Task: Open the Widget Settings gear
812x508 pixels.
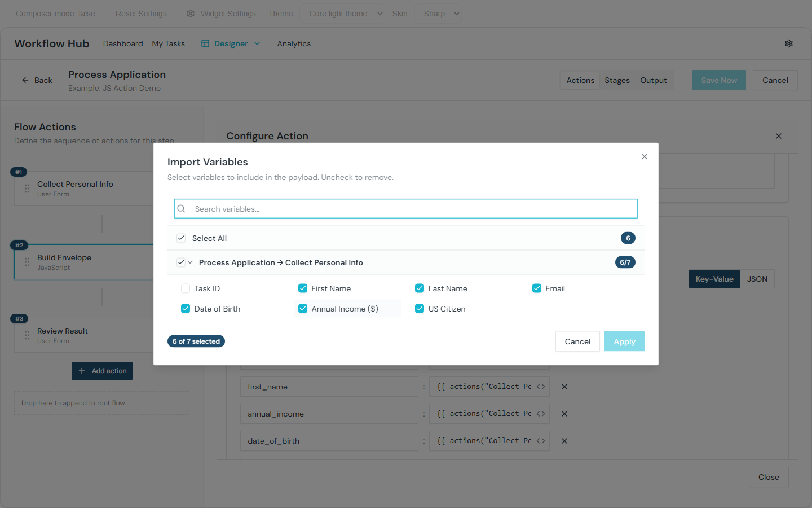Action: (191, 14)
